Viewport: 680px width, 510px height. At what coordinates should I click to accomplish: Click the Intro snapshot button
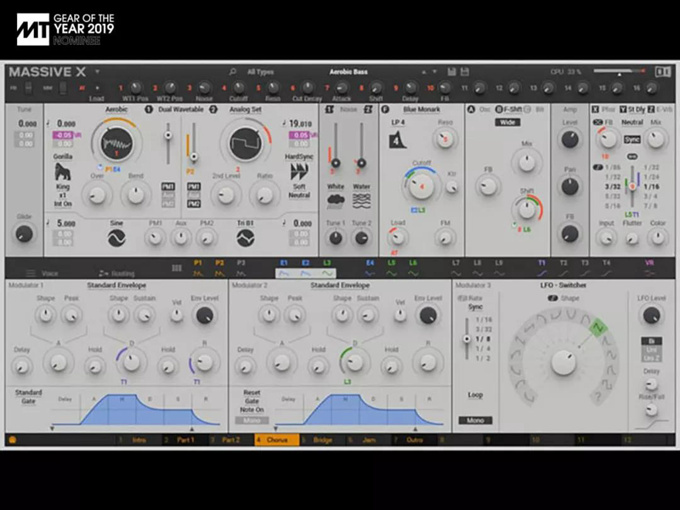(139, 440)
